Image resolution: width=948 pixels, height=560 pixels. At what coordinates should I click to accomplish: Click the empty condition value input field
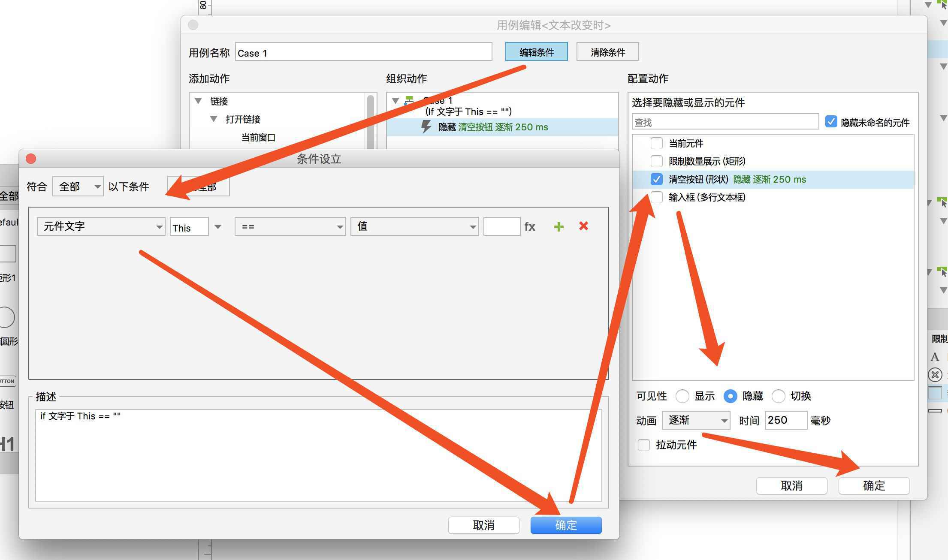pyautogui.click(x=502, y=226)
